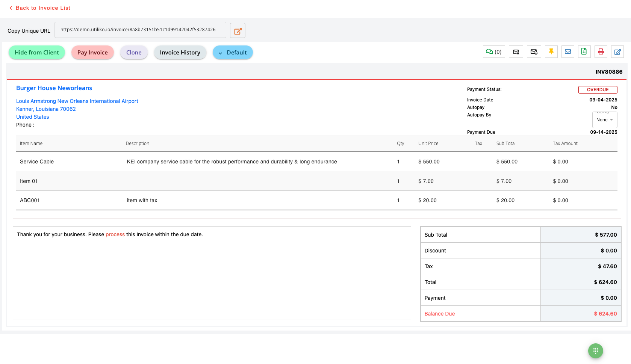This screenshot has height=364, width=631.
Task: Email the invoice using the blue envelope
Action: pyautogui.click(x=567, y=52)
